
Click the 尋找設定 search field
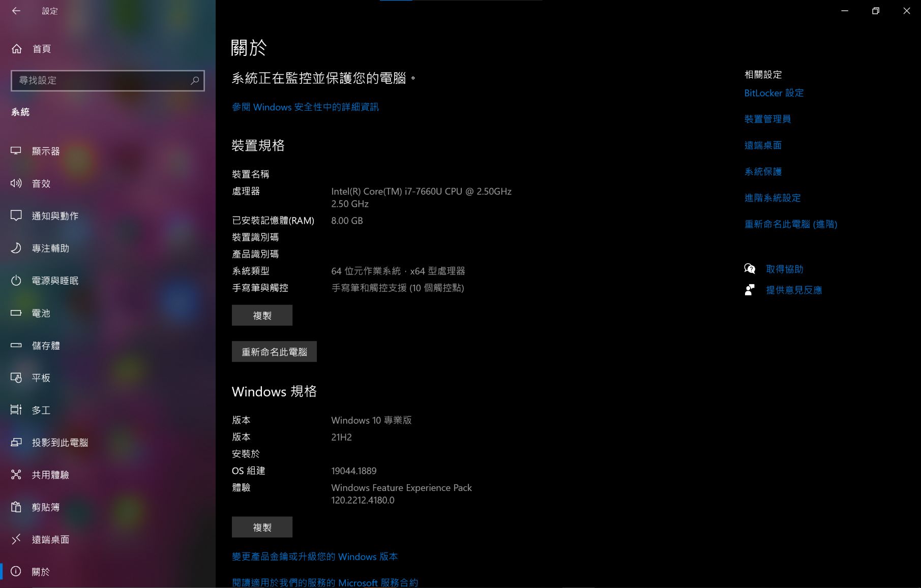point(108,80)
